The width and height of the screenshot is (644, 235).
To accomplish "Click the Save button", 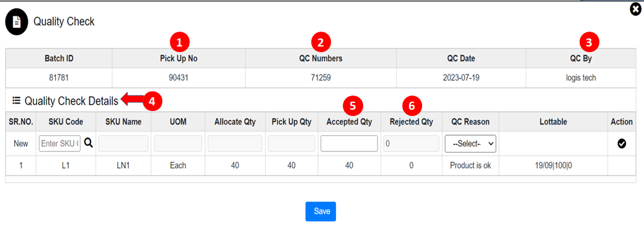I will pos(321,211).
